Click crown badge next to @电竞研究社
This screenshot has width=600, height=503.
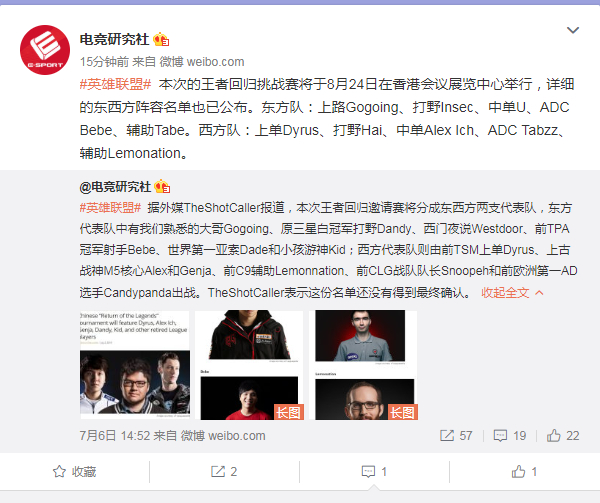(162, 186)
